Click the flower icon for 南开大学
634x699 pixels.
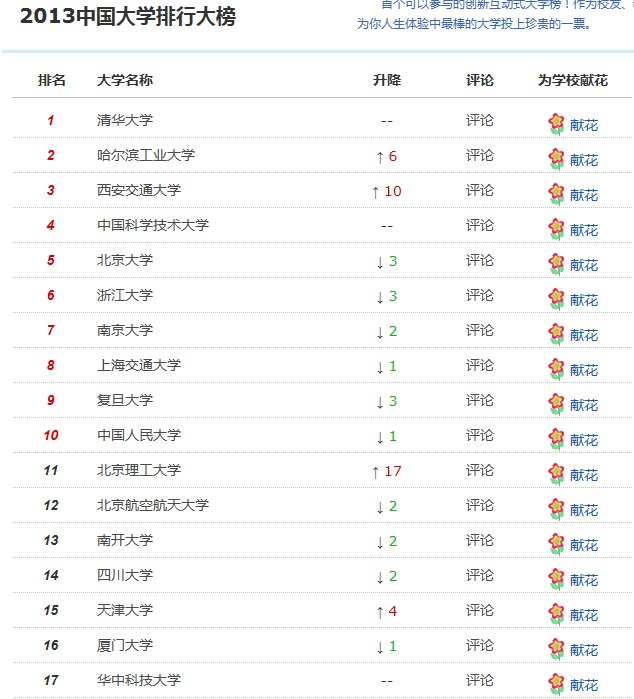click(x=556, y=544)
